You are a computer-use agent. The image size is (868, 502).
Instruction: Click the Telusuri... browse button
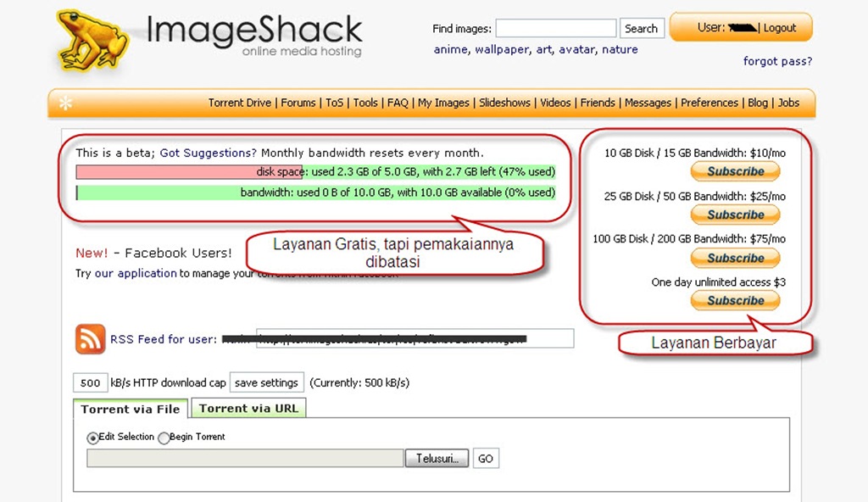pyautogui.click(x=437, y=458)
